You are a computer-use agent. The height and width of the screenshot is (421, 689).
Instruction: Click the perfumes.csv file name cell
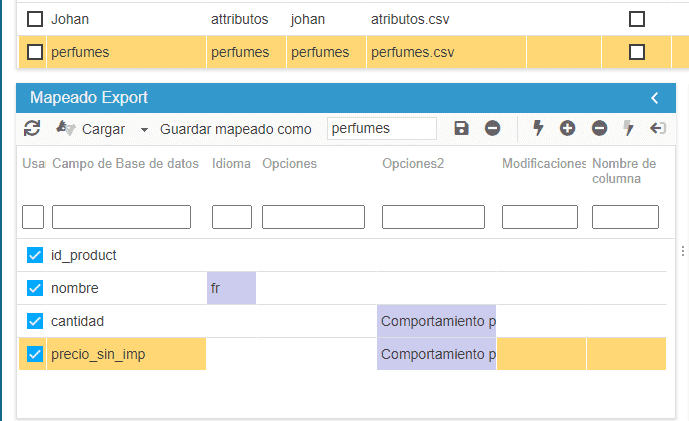[412, 52]
